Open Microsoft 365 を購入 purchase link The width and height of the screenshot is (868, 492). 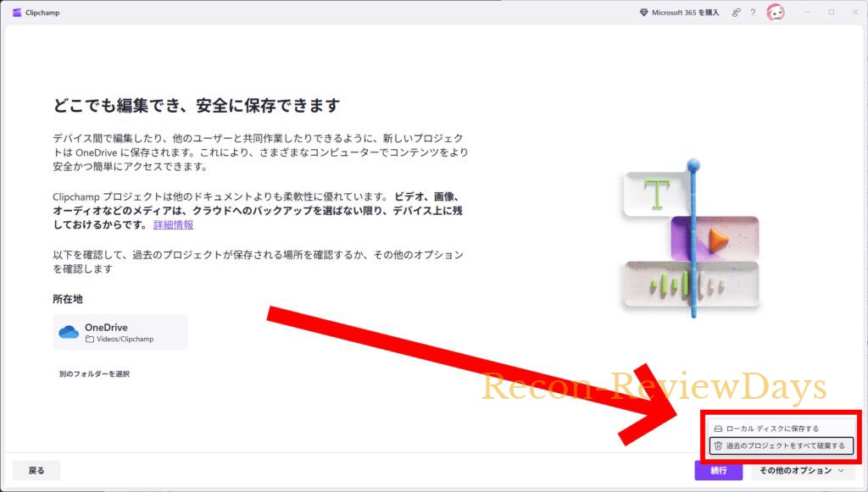click(x=685, y=12)
